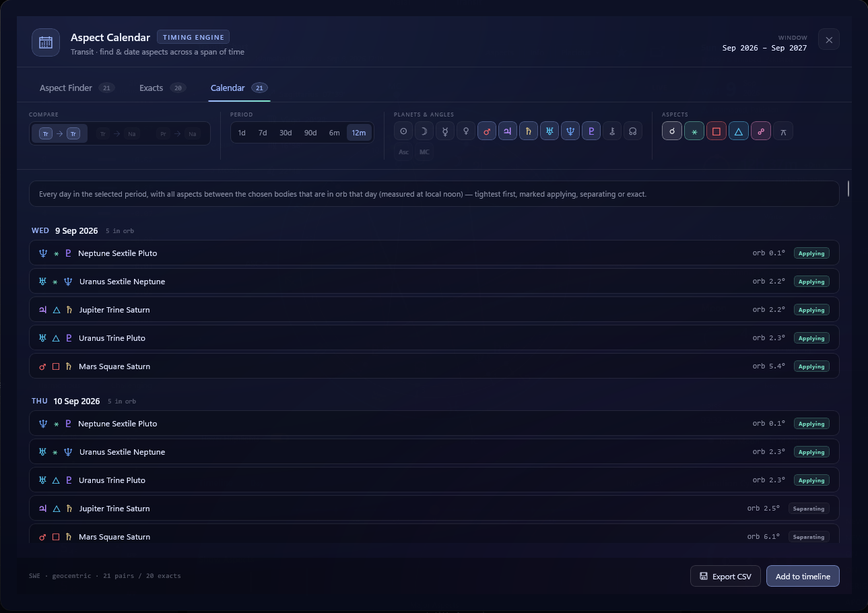
Task: Click Add to timeline button
Action: click(803, 577)
